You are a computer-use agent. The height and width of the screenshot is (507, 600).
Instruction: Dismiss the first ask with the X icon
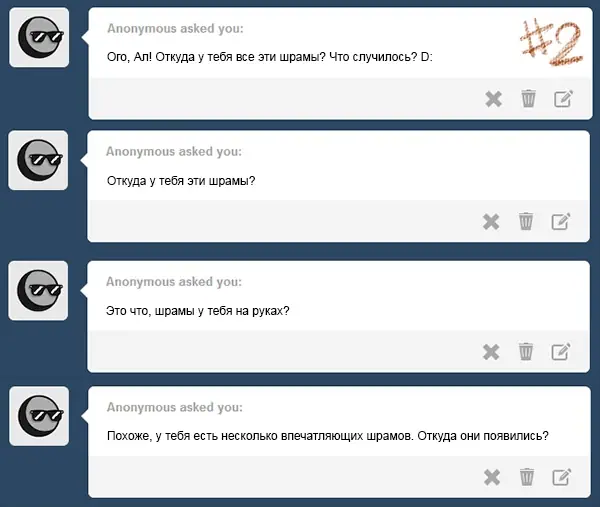[x=493, y=99]
